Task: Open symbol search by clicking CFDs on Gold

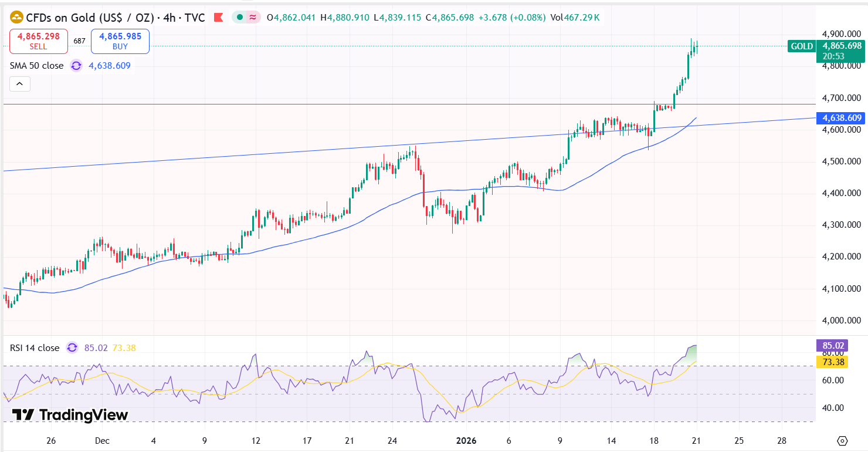Action: tap(70, 18)
